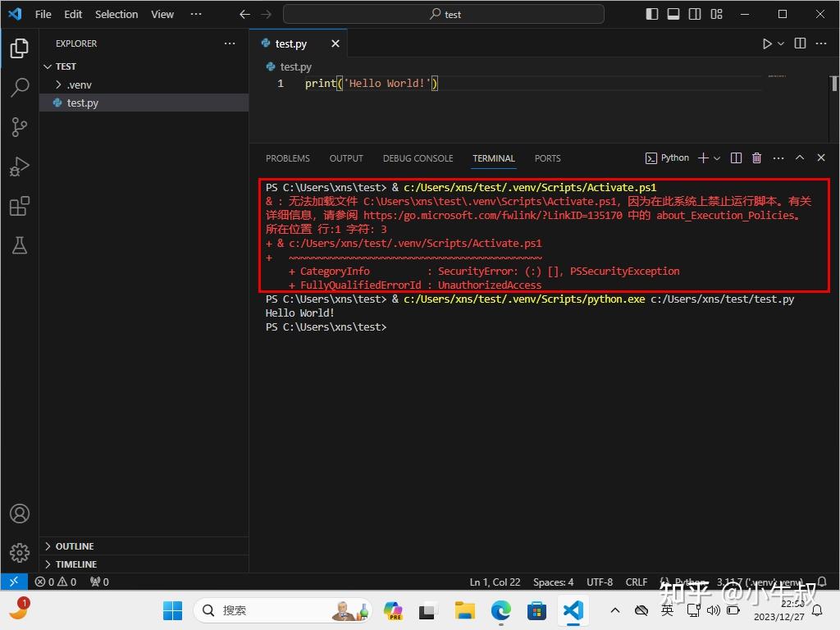The image size is (840, 630).
Task: Select the CRLF line ending in status bar
Action: [x=637, y=582]
